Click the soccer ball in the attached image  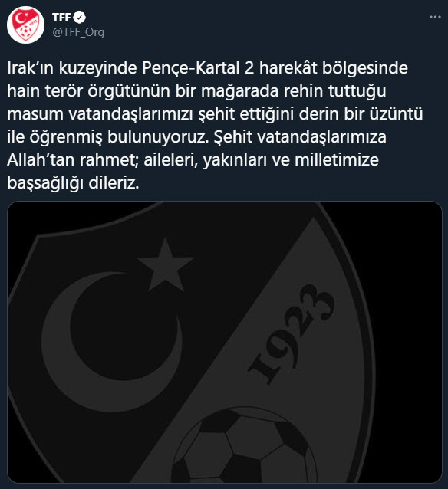243,446
